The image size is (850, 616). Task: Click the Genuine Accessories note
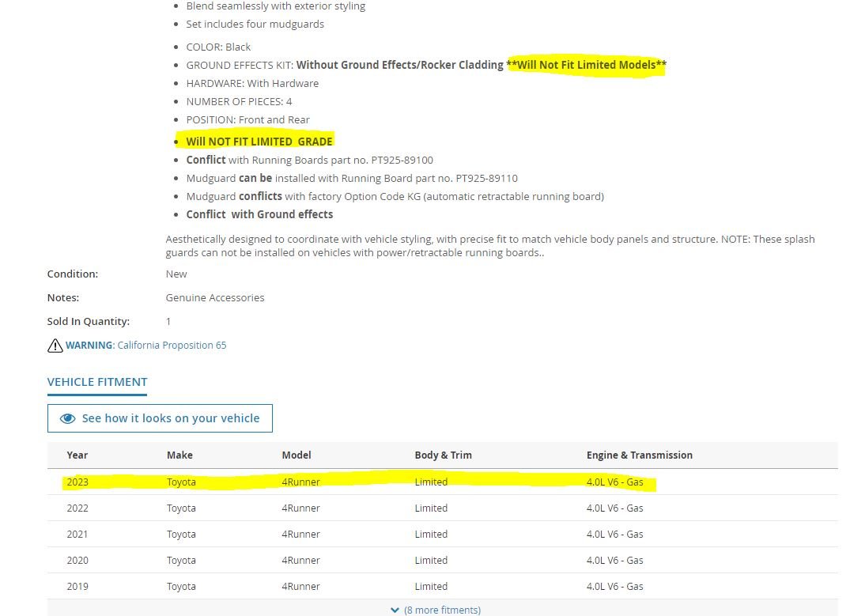(214, 297)
